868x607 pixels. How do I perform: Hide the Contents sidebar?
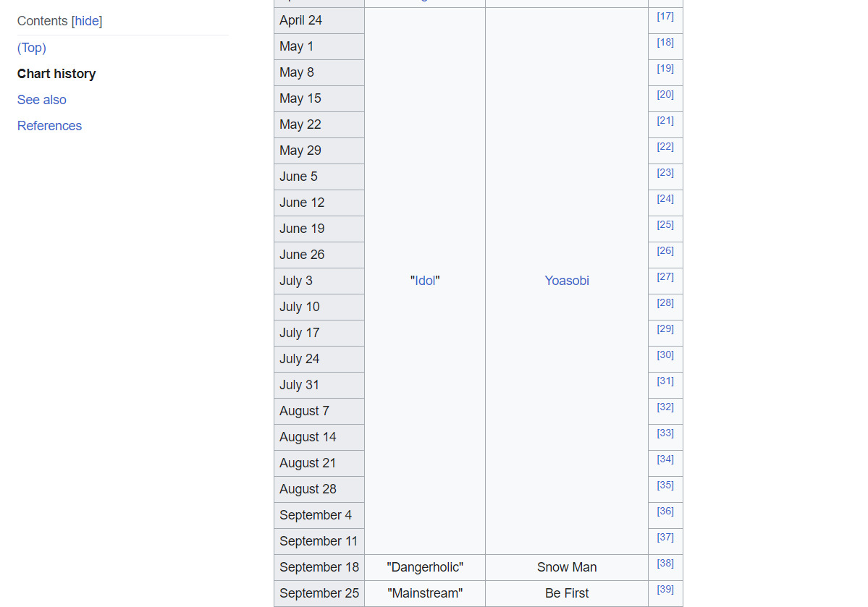(87, 22)
